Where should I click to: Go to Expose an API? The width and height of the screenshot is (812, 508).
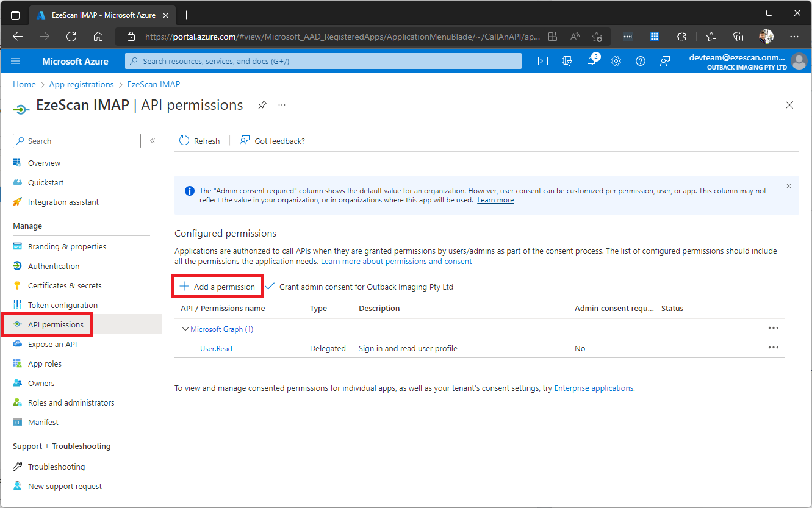point(52,344)
